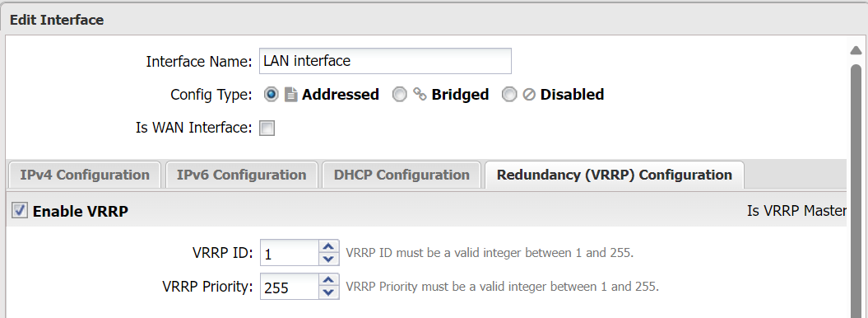Click the Bridged chain-link icon
Viewport: 868px width, 318px height.
pos(420,96)
